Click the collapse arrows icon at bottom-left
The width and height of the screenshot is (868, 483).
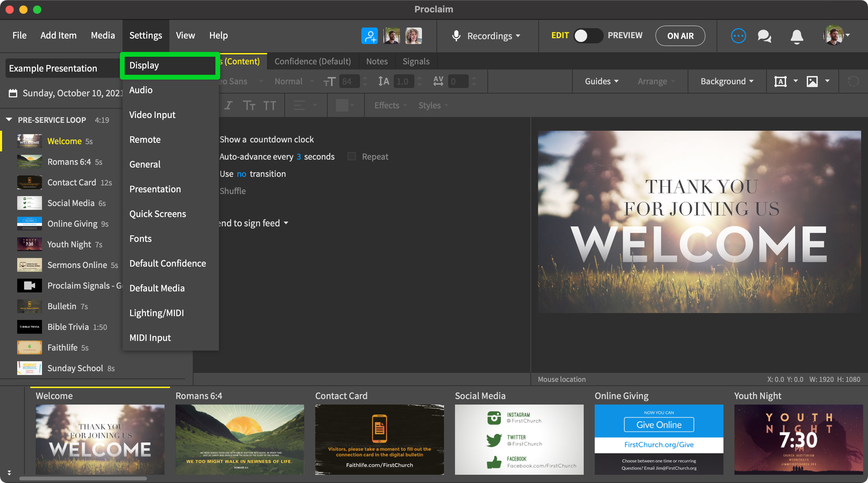(x=9, y=473)
